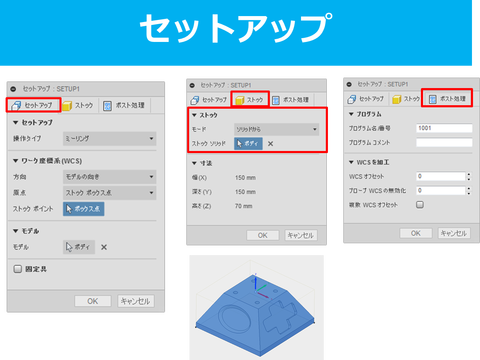Click ボックス点 stock point selector button
Viewport: 480px width, 360px height.
(x=84, y=209)
